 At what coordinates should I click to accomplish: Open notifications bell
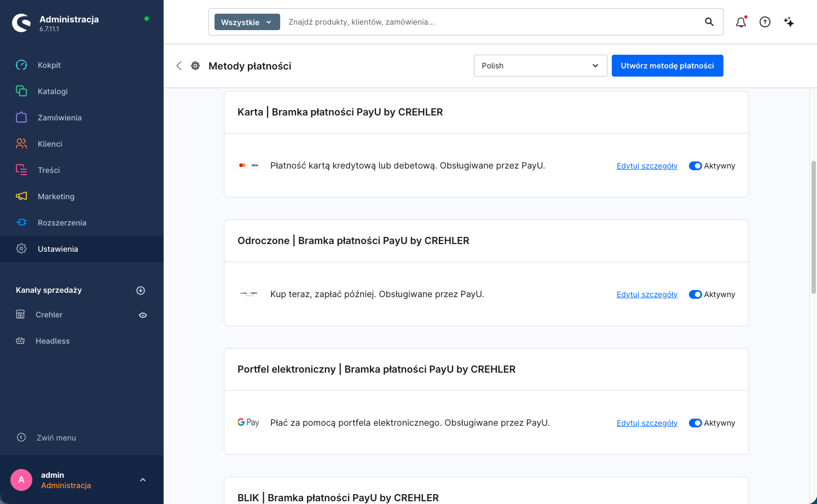(741, 22)
